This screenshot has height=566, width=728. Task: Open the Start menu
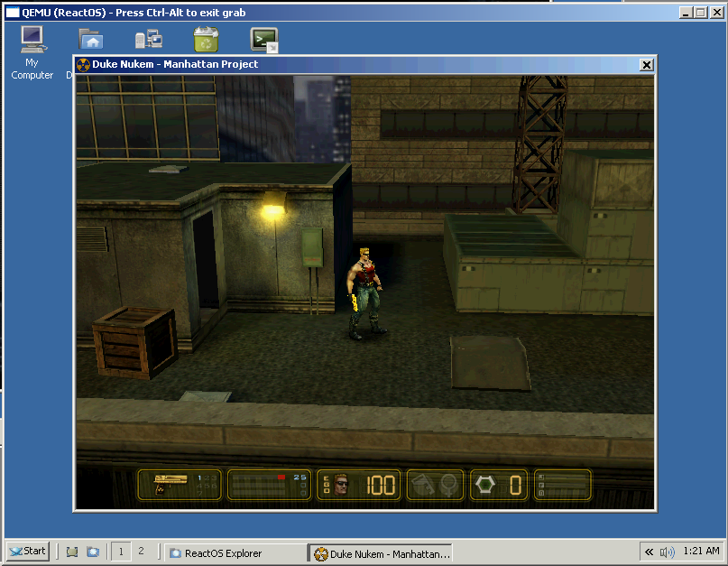pos(27,551)
